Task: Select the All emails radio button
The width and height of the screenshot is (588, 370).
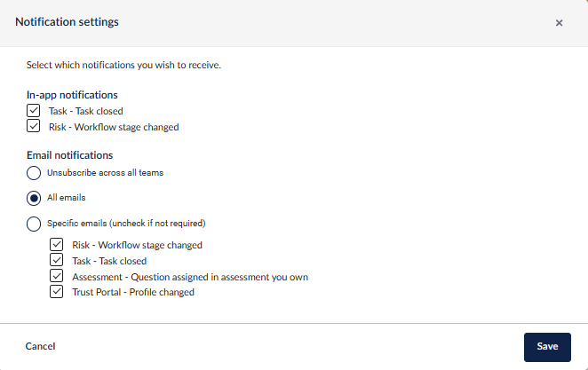Action: pyautogui.click(x=34, y=197)
